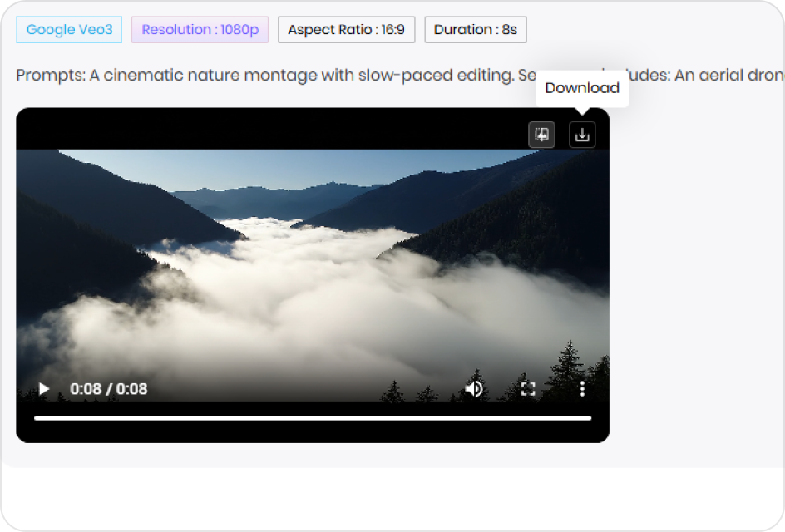
Task: Click the Duration 8s chip
Action: click(x=475, y=30)
